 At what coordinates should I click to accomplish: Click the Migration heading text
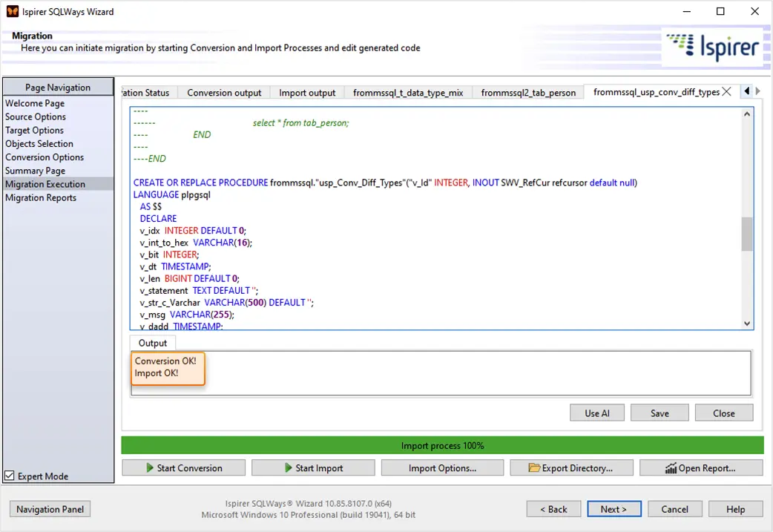pyautogui.click(x=32, y=36)
